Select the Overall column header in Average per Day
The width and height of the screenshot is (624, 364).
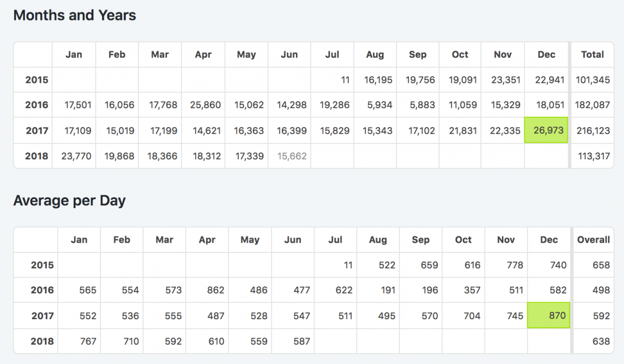tap(593, 240)
